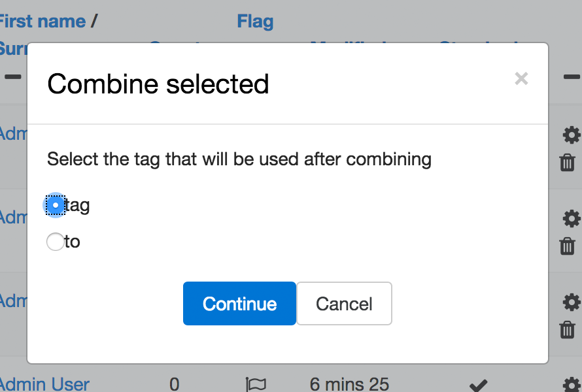Sort by First name column header
Viewport: 582px width, 392px height.
pyautogui.click(x=43, y=21)
